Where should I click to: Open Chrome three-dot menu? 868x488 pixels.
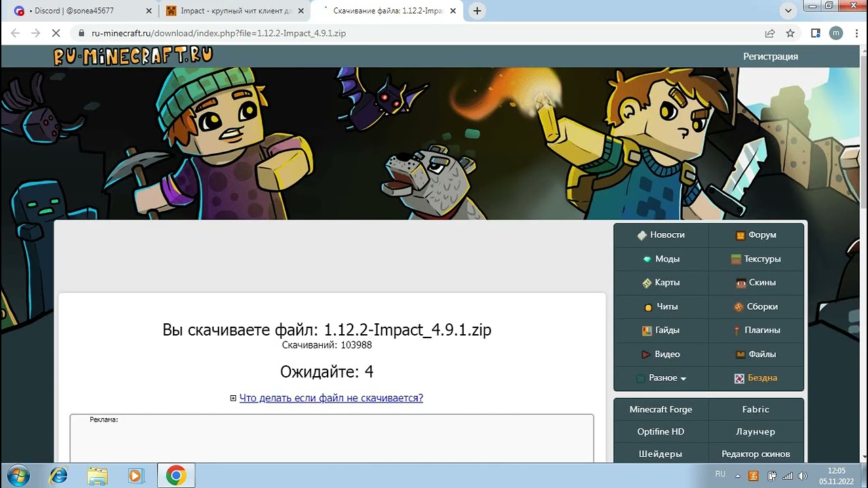855,33
